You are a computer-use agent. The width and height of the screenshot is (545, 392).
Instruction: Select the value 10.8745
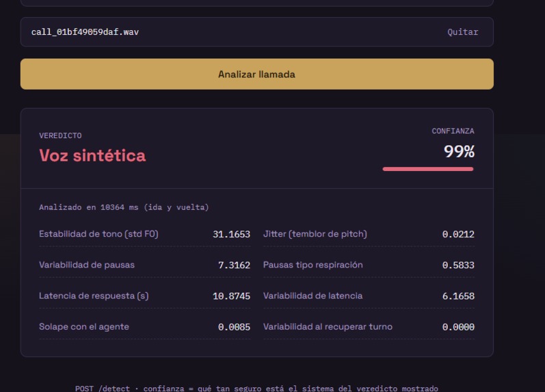232,296
